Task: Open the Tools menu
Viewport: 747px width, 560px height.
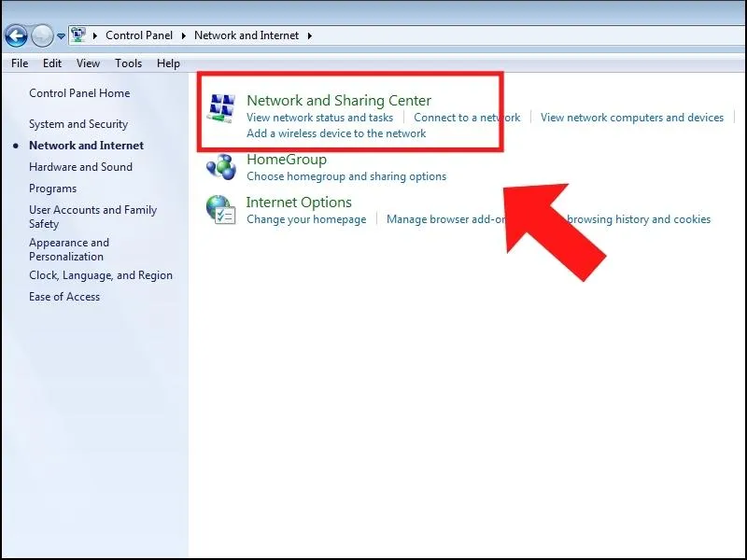Action: pos(128,63)
